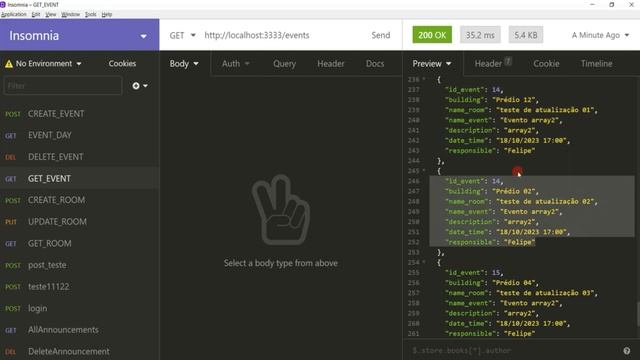Screen dimensions: 640x360
Task: Collapse the JSON object at line 236
Action: (424, 79)
